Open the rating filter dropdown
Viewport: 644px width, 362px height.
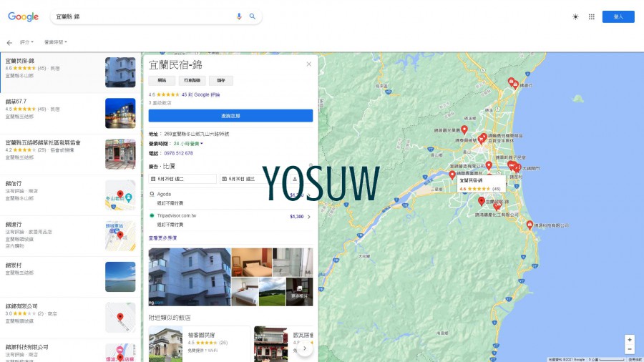[26, 42]
